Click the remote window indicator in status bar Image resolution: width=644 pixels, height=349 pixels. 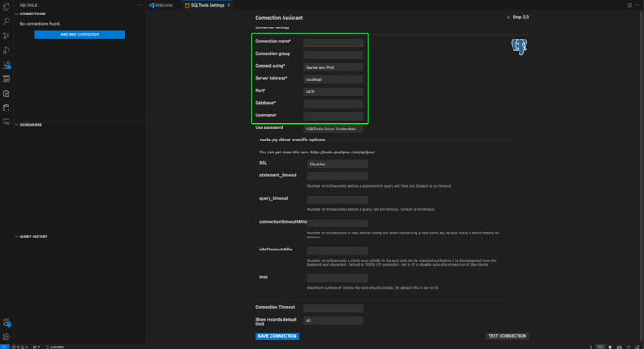4,346
